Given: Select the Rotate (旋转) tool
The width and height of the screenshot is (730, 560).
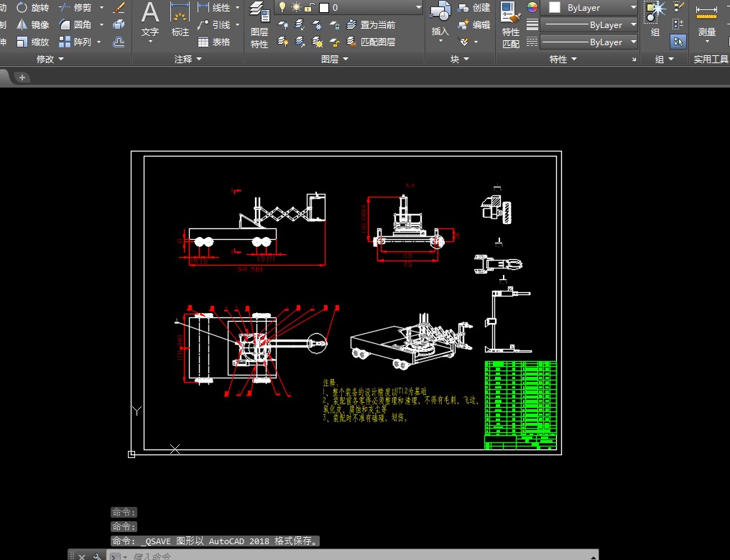Looking at the screenshot, I should click(32, 7).
